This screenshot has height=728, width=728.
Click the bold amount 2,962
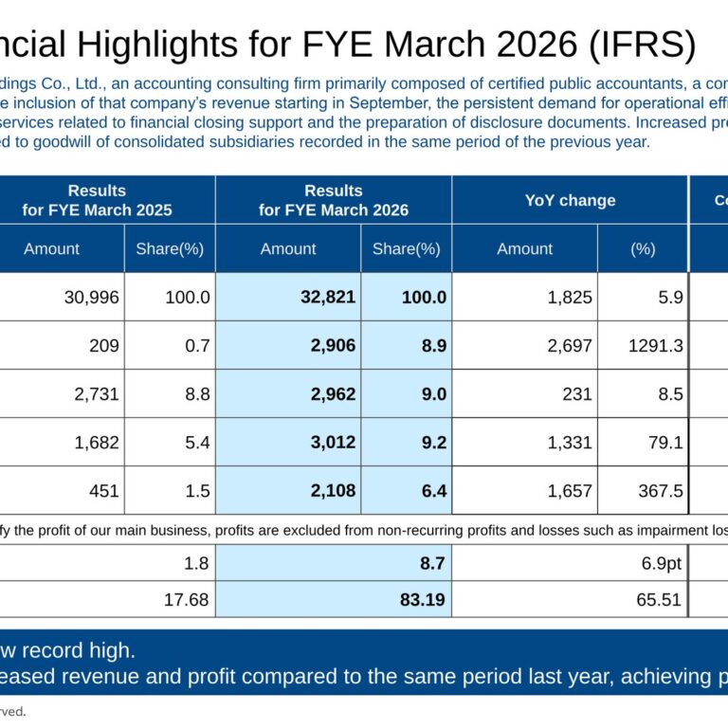(333, 394)
